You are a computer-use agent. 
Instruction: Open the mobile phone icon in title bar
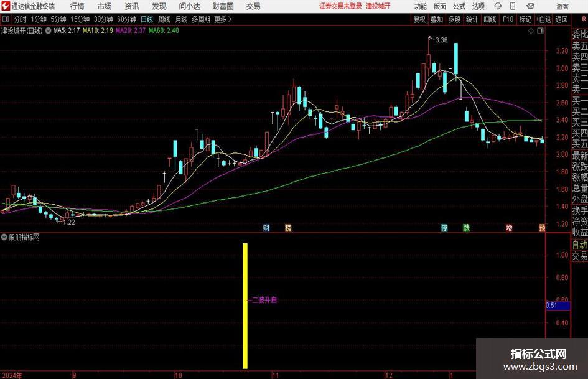513,6
